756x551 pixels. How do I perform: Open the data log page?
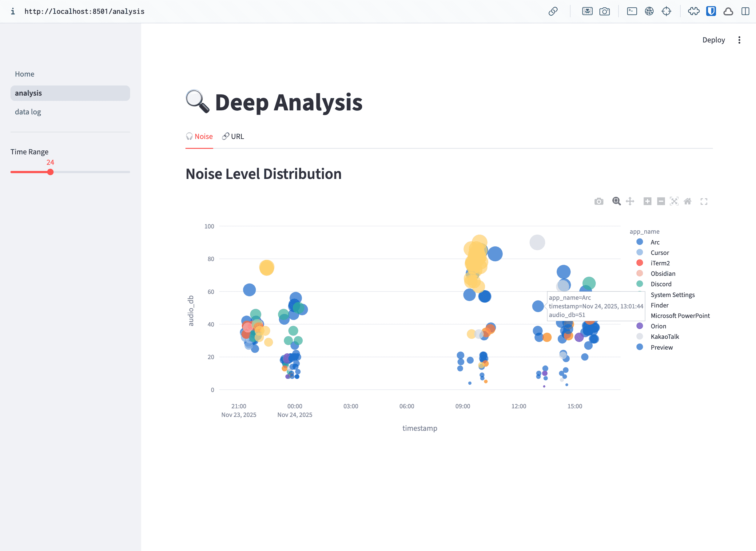pyautogui.click(x=28, y=112)
